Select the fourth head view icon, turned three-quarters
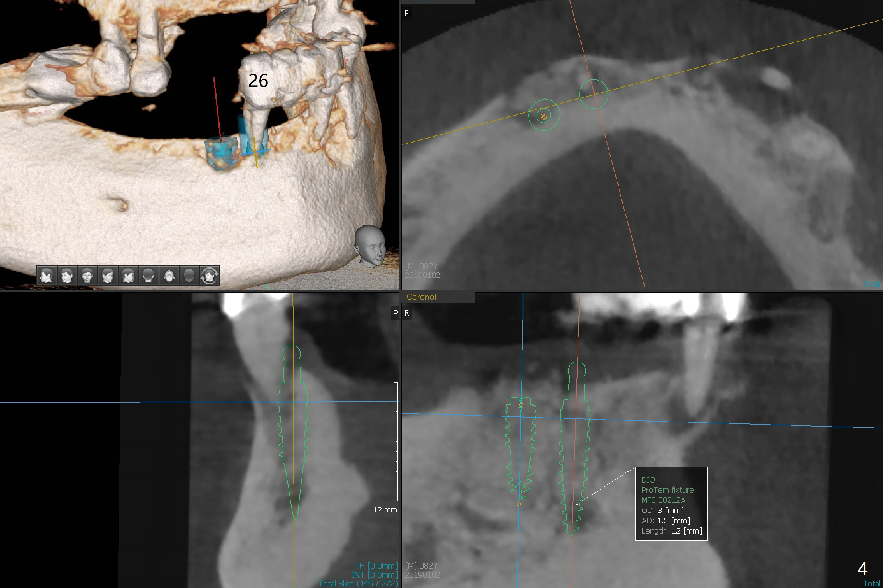This screenshot has width=883, height=588. point(108,276)
